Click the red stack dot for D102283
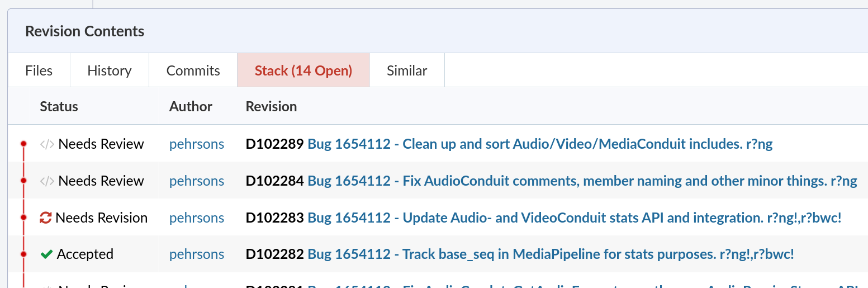 pos(23,218)
